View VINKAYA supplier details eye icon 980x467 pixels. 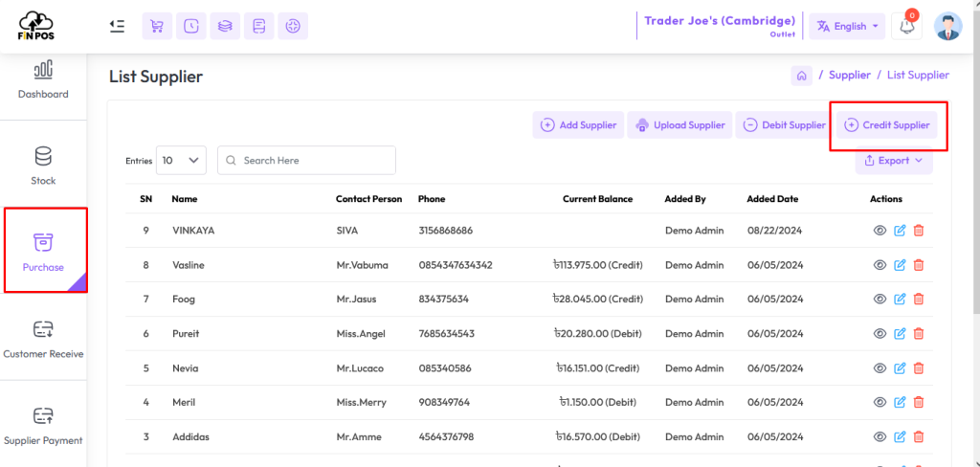880,231
